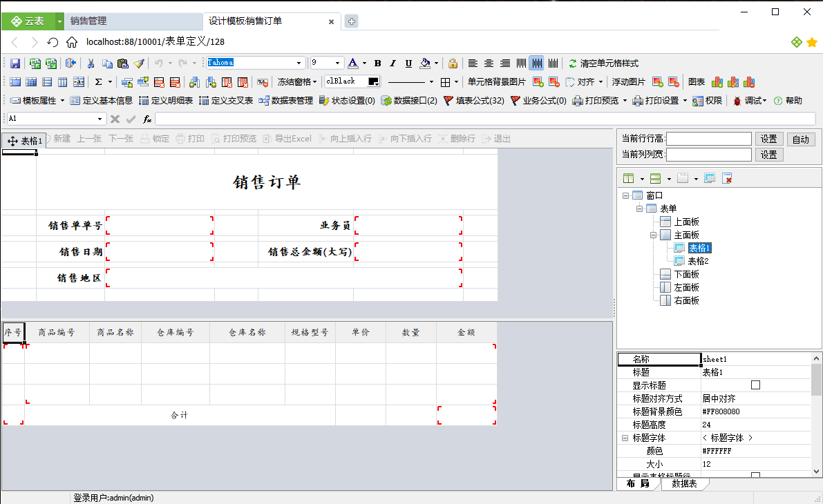Click the yellow star favorite icon
Viewport: 823px width, 504px height.
812,42
